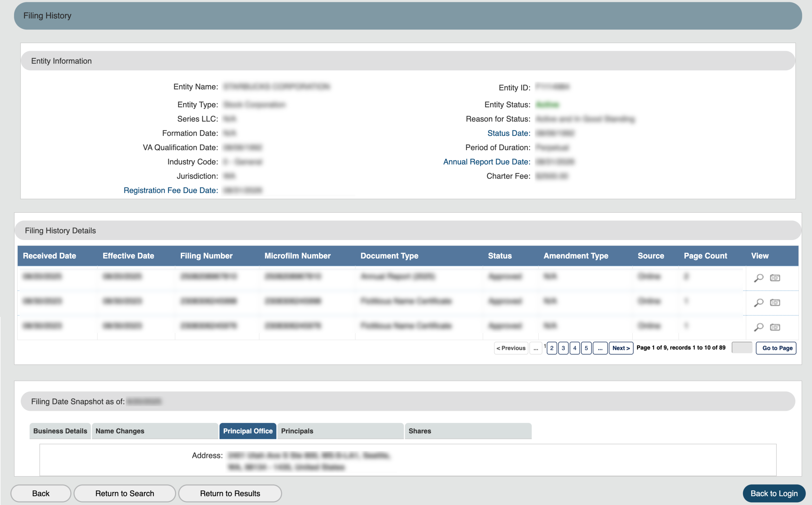Switch to the Name Changes tab
The height and width of the screenshot is (505, 812).
coord(155,431)
